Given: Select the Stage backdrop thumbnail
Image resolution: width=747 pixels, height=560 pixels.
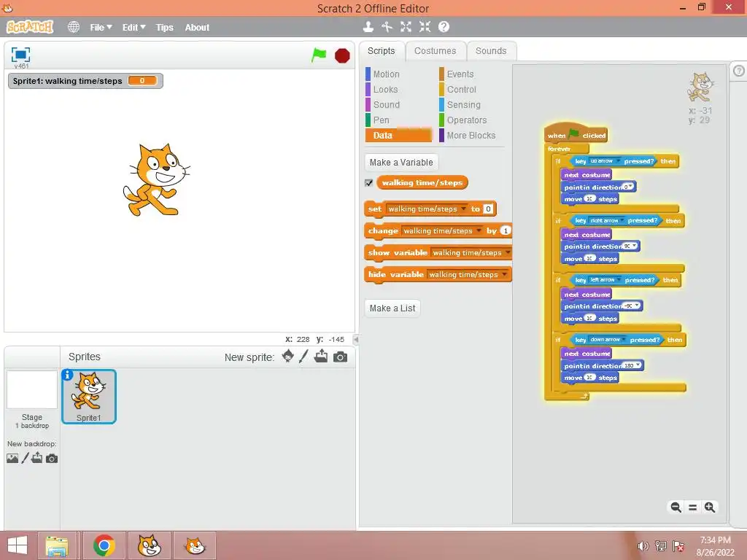Looking at the screenshot, I should point(32,389).
